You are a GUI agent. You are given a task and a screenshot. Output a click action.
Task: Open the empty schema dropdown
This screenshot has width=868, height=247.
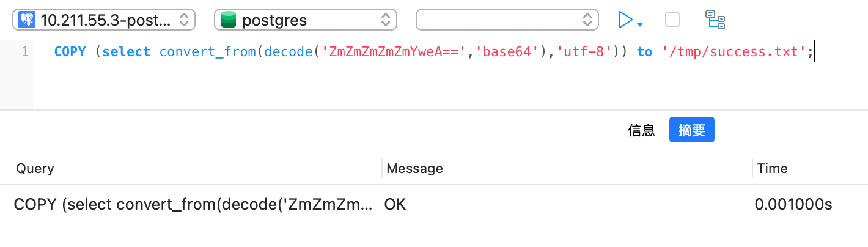point(507,20)
